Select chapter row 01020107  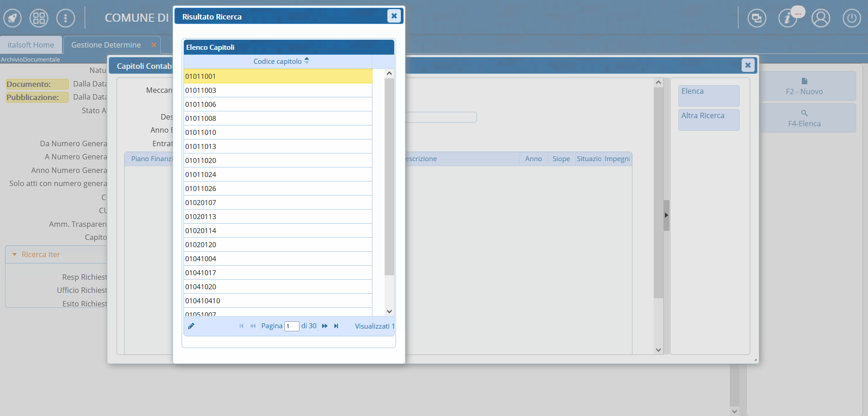278,202
